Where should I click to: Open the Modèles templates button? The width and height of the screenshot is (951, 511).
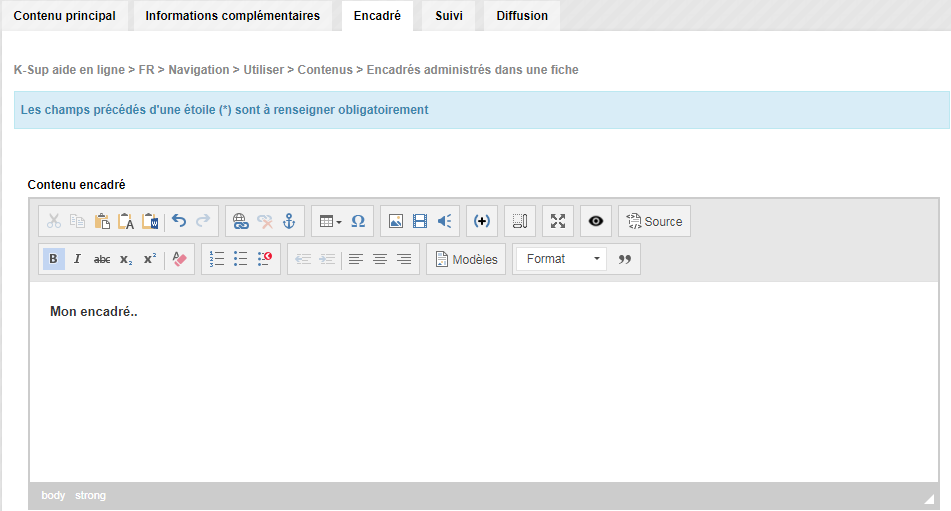(466, 259)
